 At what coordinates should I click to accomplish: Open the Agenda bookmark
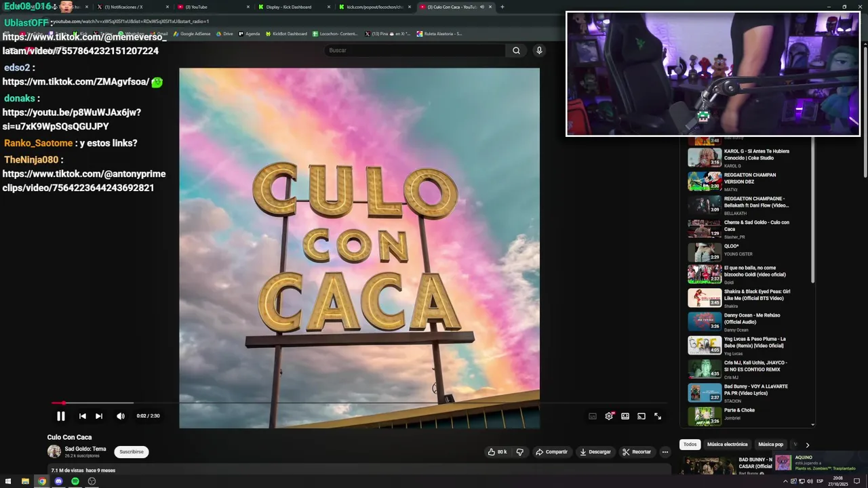click(x=250, y=34)
